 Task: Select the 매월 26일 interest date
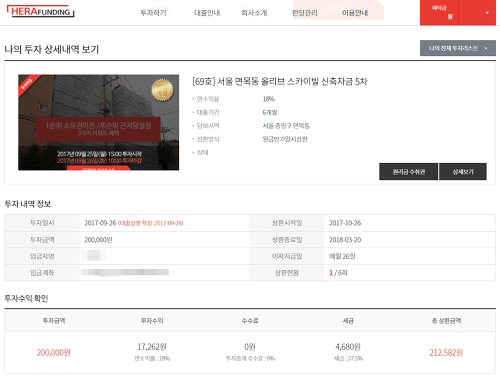point(342,256)
